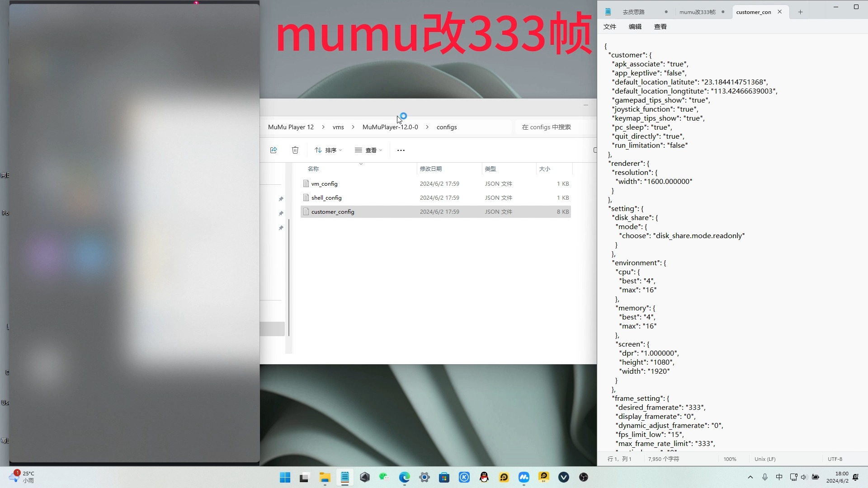Open Microsoft Edge from taskbar

pos(404,478)
